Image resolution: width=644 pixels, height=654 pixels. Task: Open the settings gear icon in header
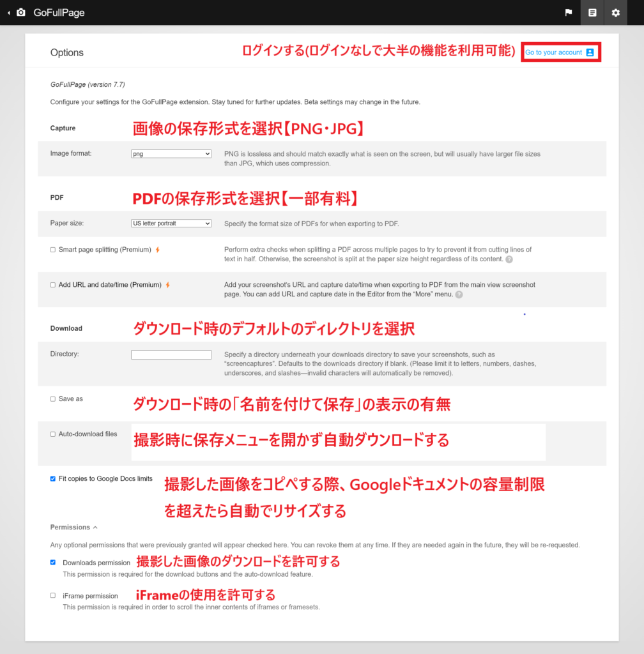pyautogui.click(x=616, y=13)
